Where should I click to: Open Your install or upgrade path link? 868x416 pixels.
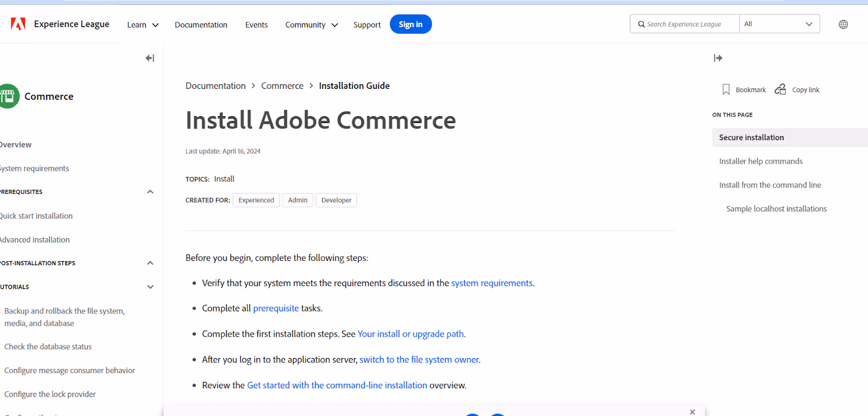coord(411,334)
